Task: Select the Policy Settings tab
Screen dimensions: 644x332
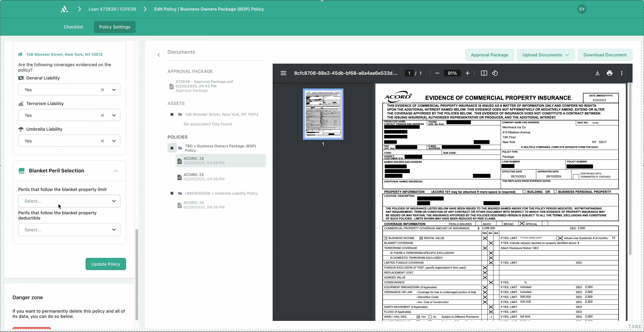Action: (x=115, y=27)
